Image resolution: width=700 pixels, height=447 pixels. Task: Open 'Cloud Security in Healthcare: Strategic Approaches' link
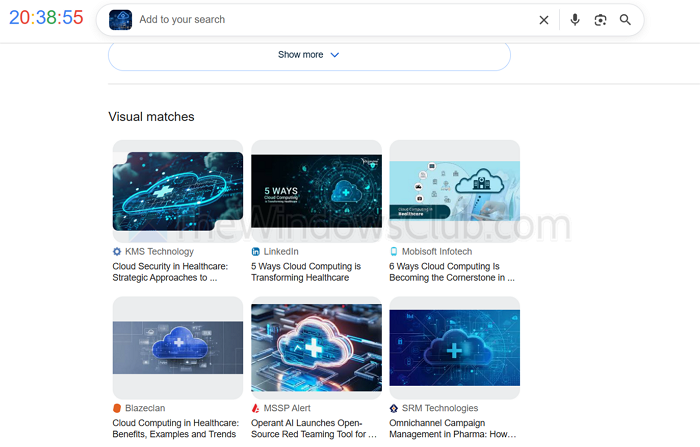[170, 272]
